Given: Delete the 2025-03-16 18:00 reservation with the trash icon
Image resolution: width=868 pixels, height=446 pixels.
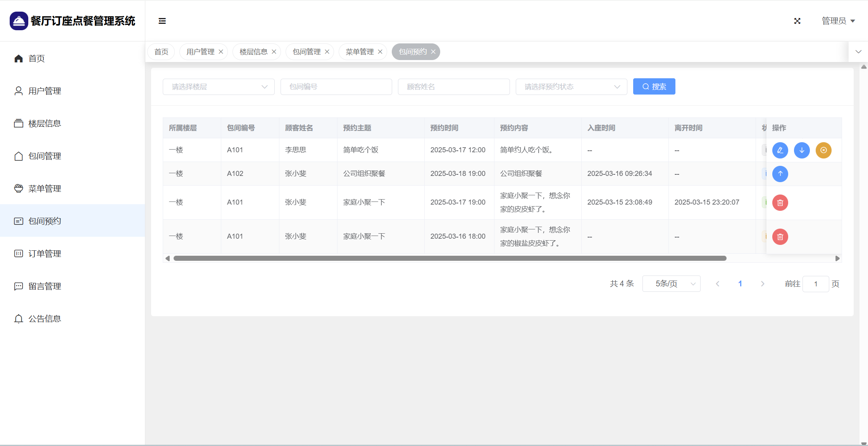Looking at the screenshot, I should pos(780,237).
